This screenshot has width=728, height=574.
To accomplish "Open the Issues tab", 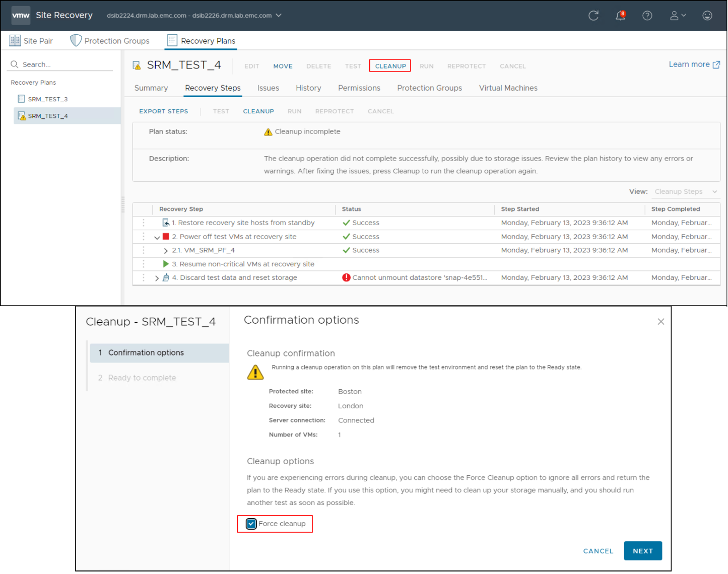I will pos(268,88).
